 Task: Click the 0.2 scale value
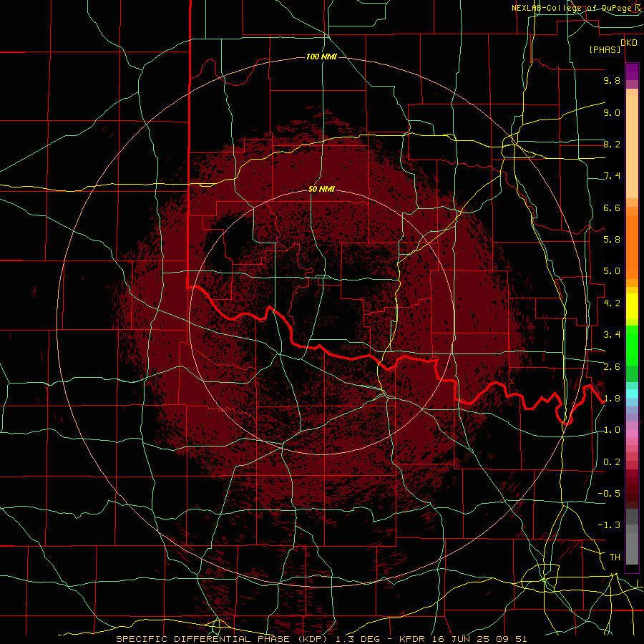click(x=612, y=462)
